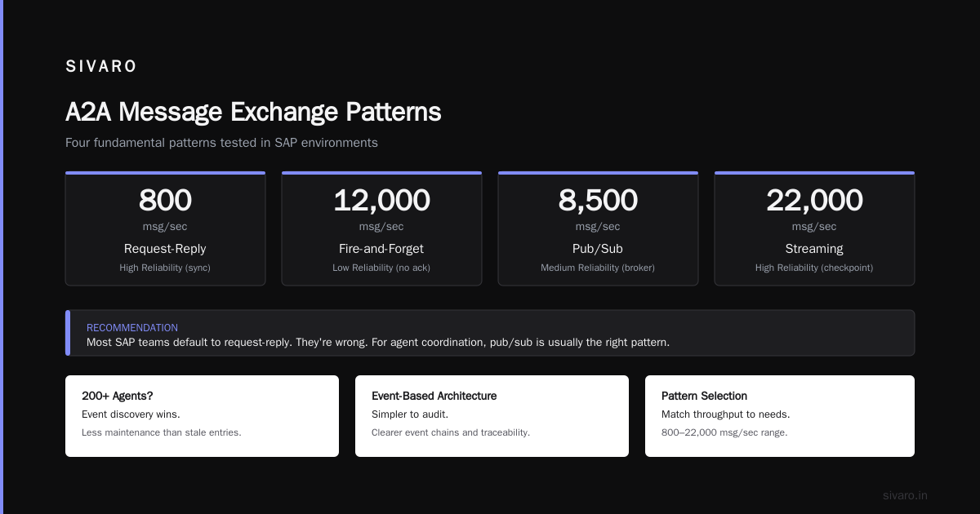Viewport: 980px width, 514px height.
Task: Select the Streaming 22,000 msg/sec card
Action: 814,228
